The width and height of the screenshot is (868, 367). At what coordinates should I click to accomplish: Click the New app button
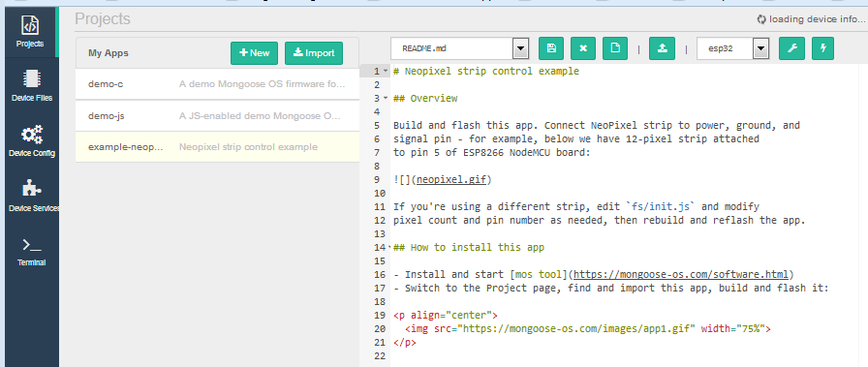pyautogui.click(x=254, y=53)
